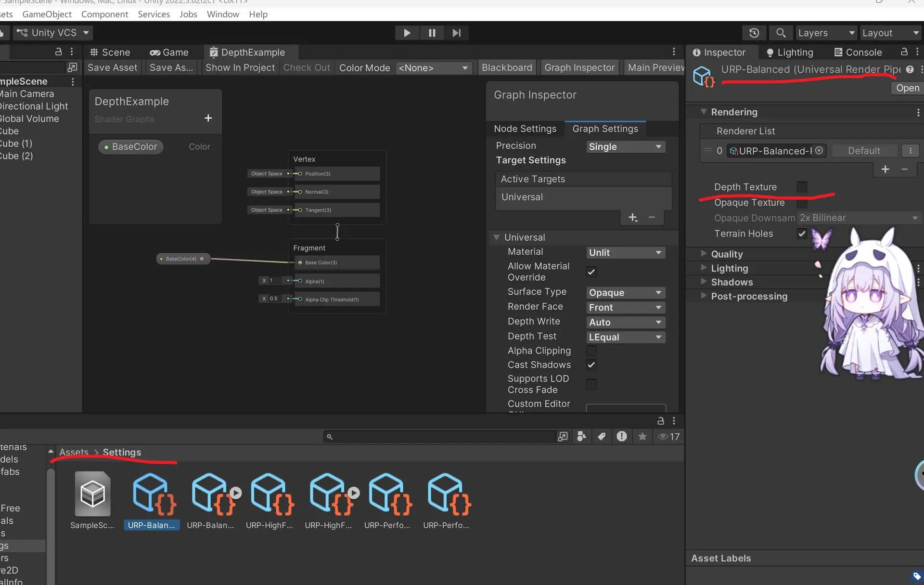This screenshot has height=585, width=924.
Task: Toggle Allow Material Override checkbox
Action: pyautogui.click(x=591, y=272)
